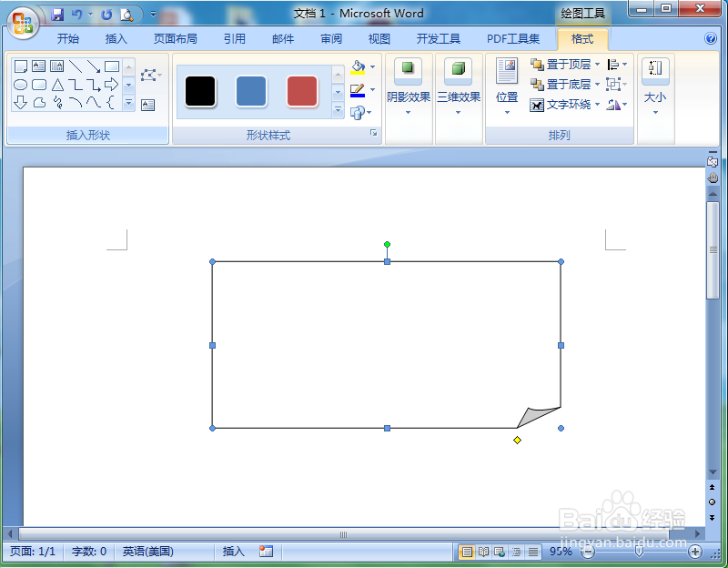Open the shape styles dialog launcher
The image size is (728, 568).
click(373, 133)
